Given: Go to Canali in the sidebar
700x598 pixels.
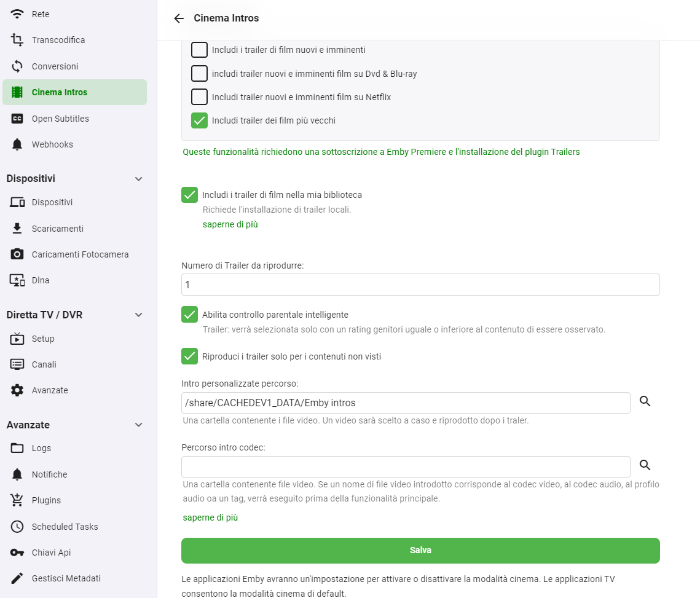Looking at the screenshot, I should [44, 364].
